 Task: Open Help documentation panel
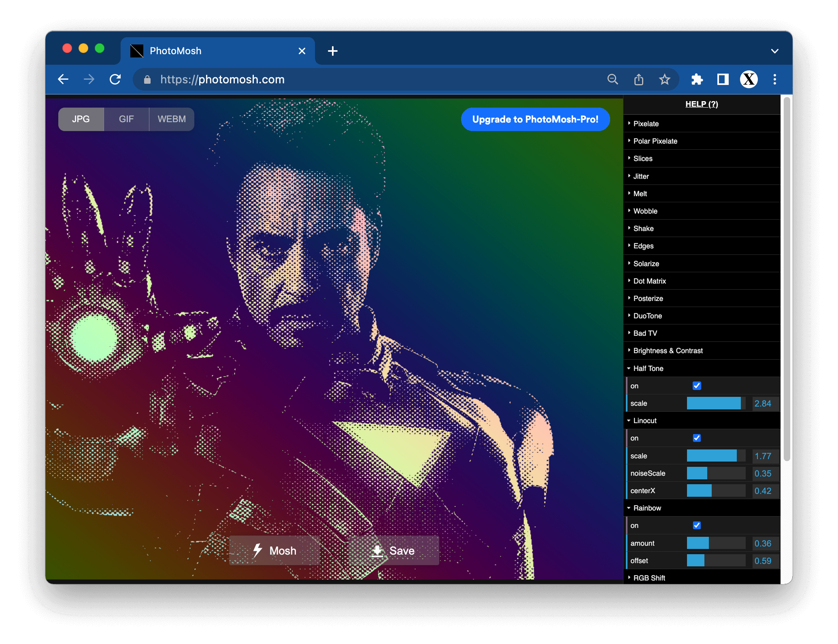(x=701, y=104)
